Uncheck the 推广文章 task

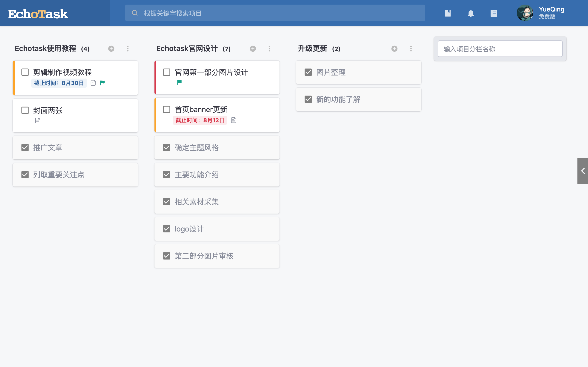(x=25, y=148)
